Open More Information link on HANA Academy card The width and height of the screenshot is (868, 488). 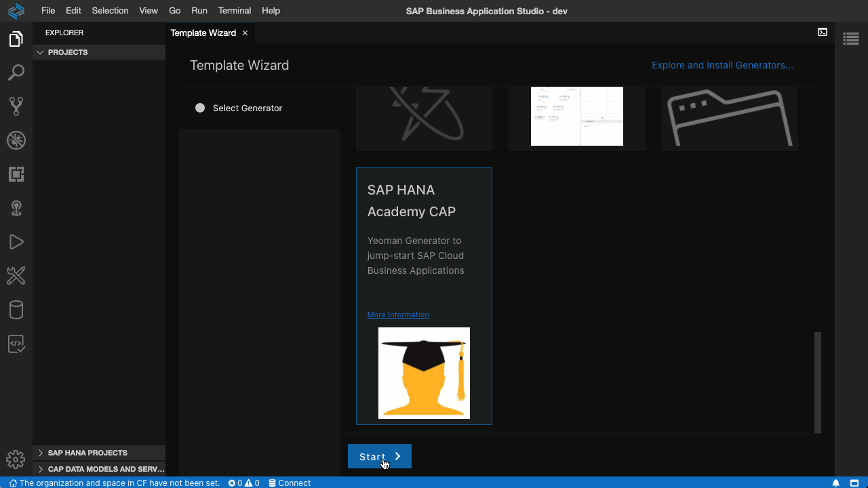(398, 314)
